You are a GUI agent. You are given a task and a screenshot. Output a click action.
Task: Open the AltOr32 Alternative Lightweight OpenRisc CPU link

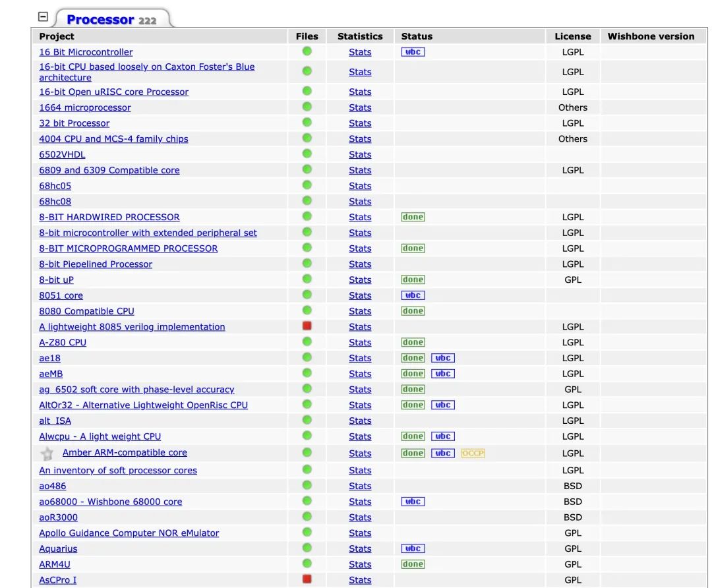(144, 405)
